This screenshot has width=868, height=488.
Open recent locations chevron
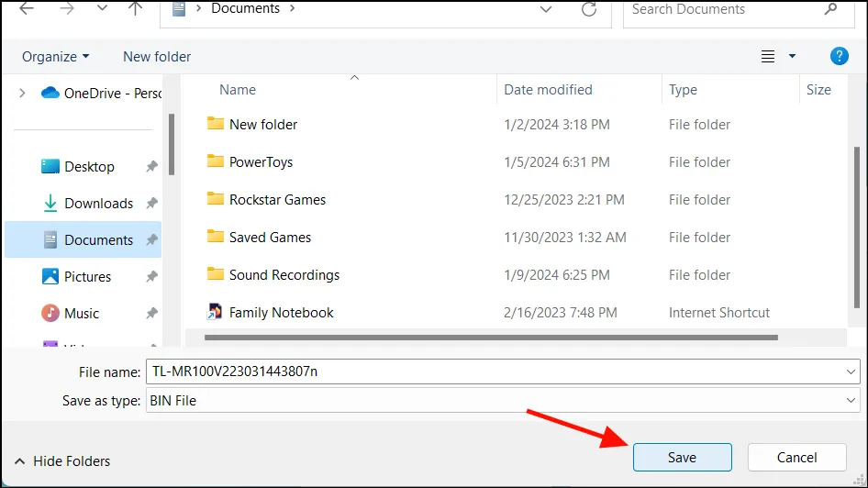[x=102, y=9]
